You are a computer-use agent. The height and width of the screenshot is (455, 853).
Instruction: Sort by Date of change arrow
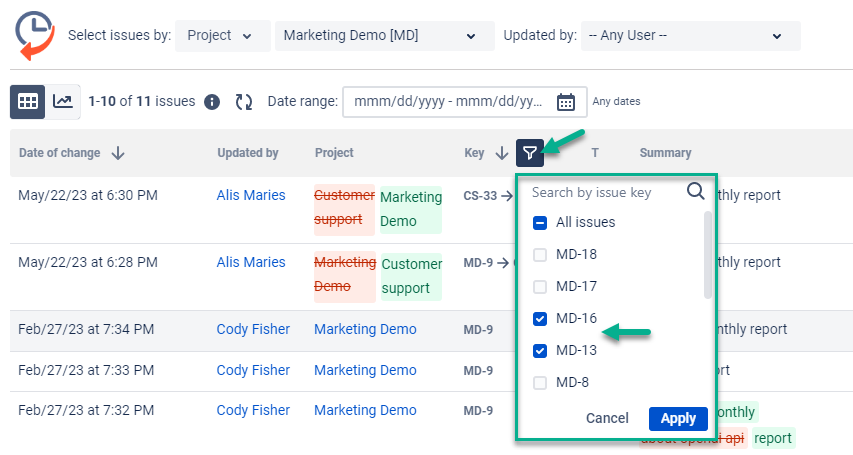118,153
